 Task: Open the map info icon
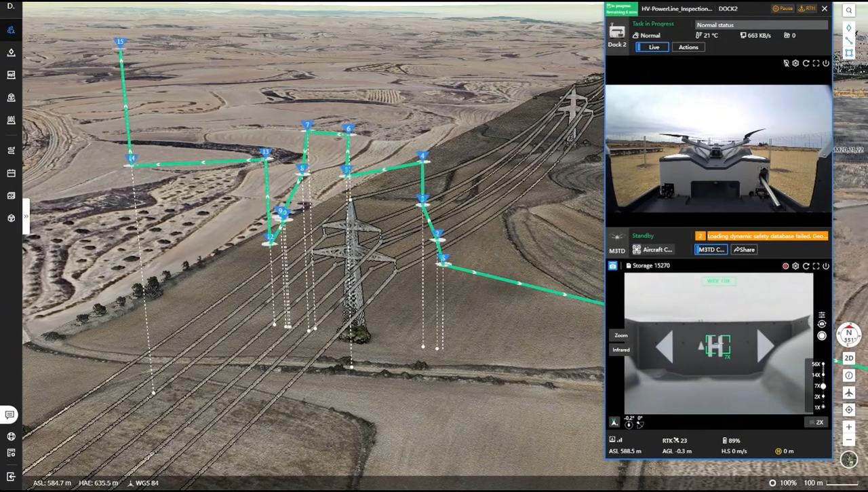click(849, 375)
